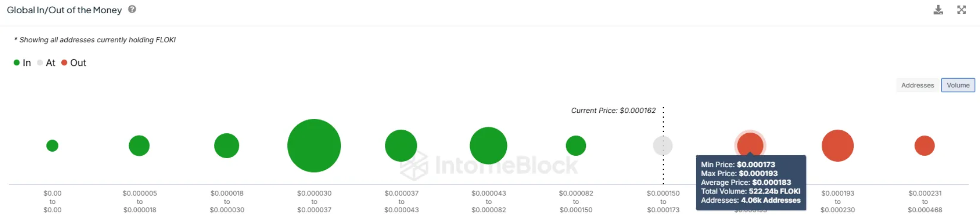Switch to the Addresses view
Viewport: 980px width, 220px height.
point(917,85)
